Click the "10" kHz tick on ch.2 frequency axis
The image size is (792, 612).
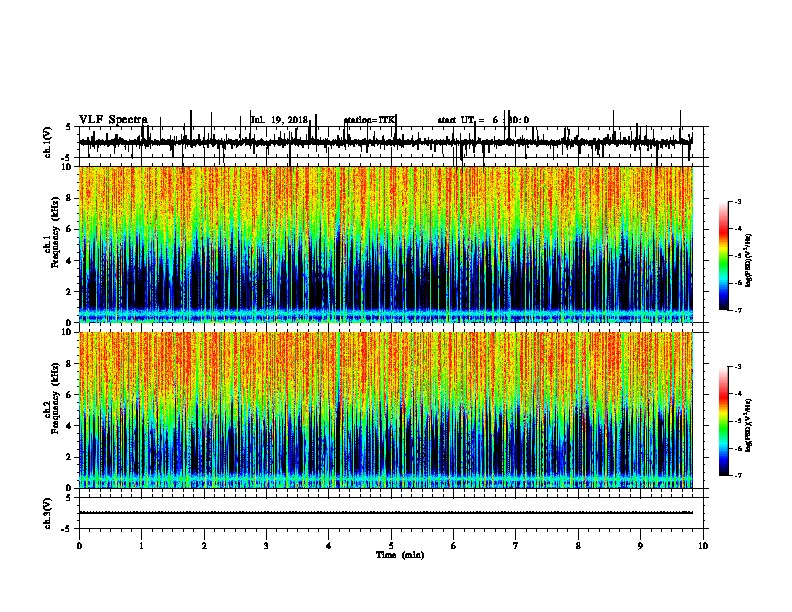click(67, 332)
